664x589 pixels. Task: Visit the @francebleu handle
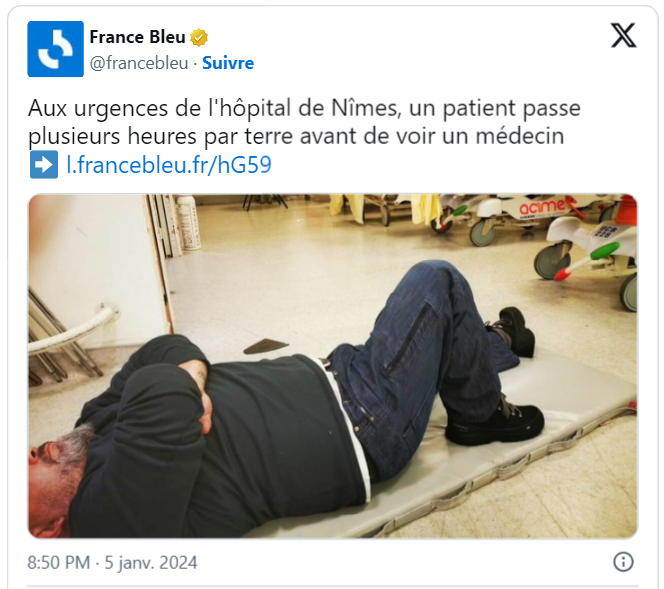click(139, 63)
